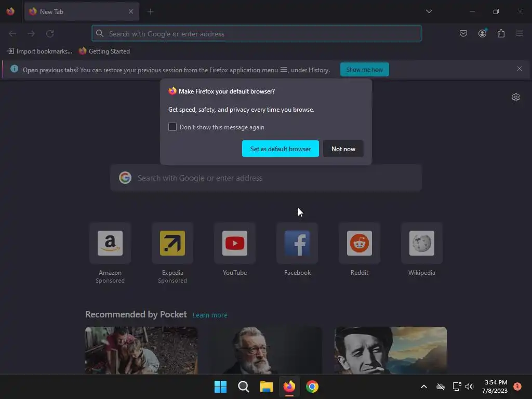The height and width of the screenshot is (399, 532).
Task: Open the volume speaker tray icon
Action: (x=469, y=387)
